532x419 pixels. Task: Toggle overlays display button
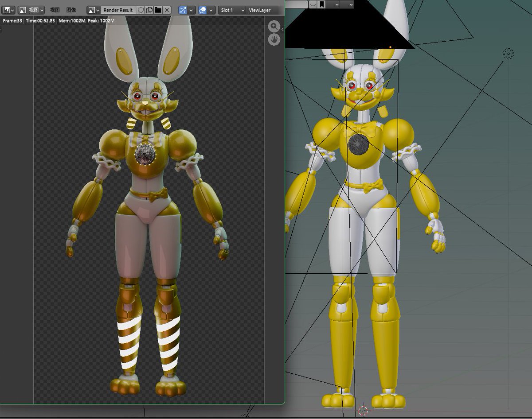click(203, 10)
